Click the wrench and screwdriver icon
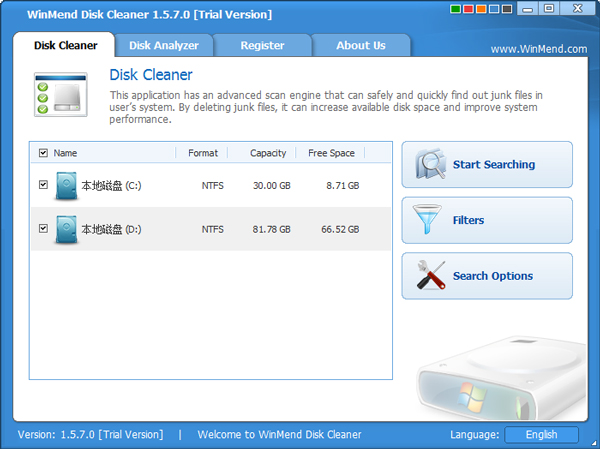The image size is (600, 449). 431,275
